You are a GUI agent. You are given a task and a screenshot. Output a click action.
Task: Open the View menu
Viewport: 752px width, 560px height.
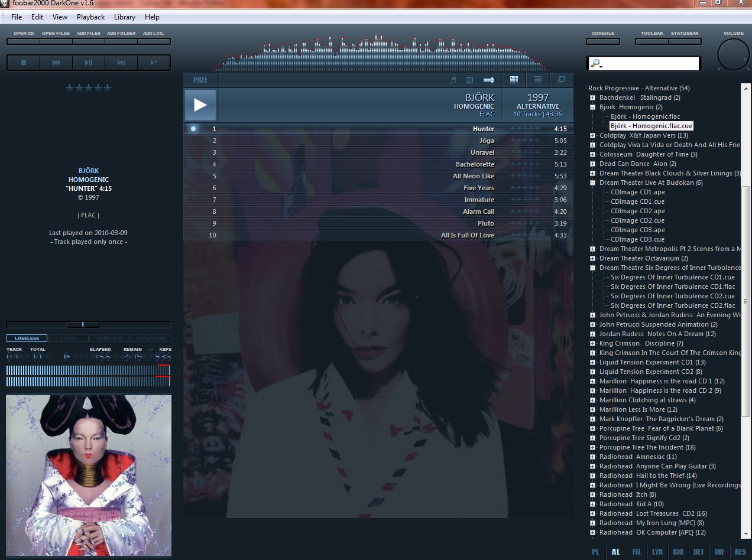click(x=60, y=17)
